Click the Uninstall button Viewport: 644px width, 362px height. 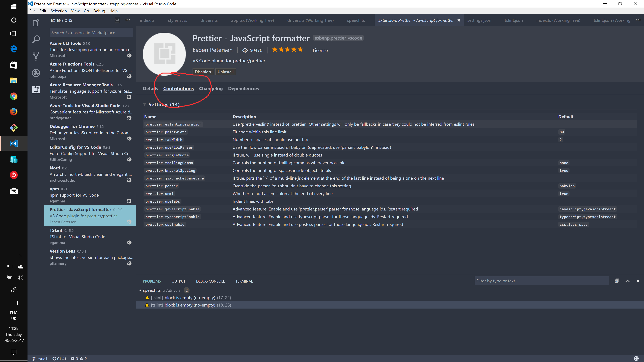pyautogui.click(x=225, y=72)
